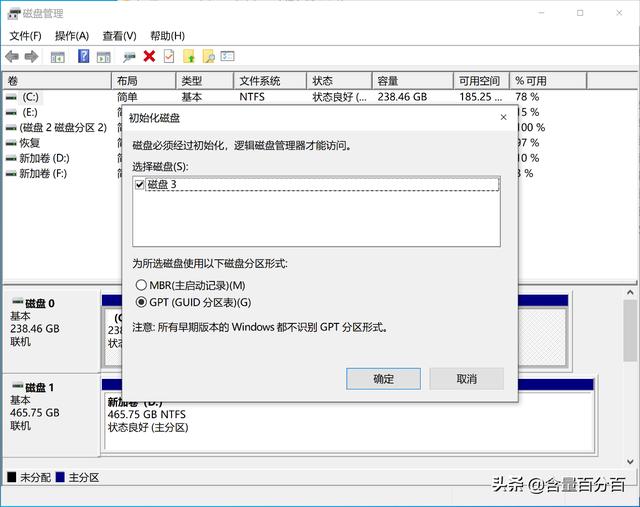Sort by the 可用空间 column header

coord(482,81)
